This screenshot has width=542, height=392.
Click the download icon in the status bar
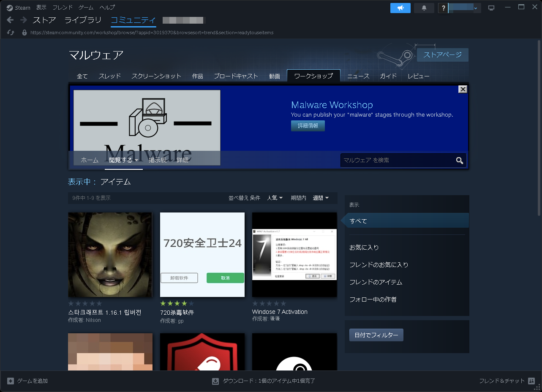[x=215, y=381]
